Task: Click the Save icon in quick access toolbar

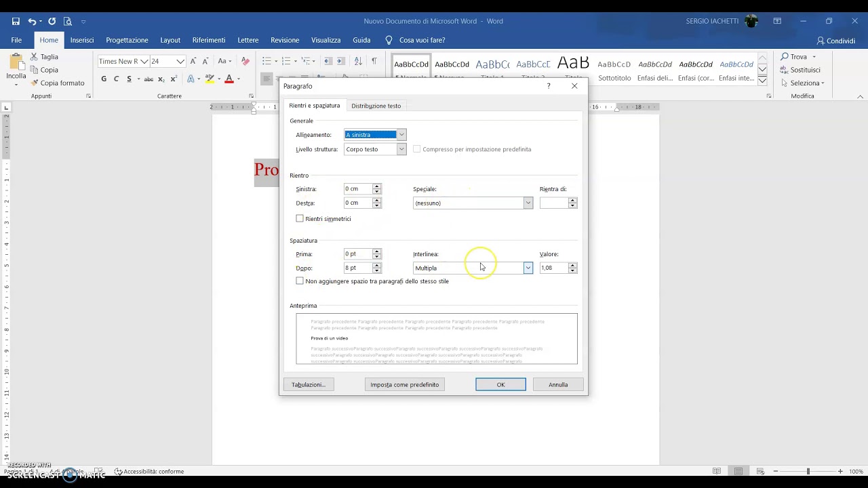Action: [16, 22]
